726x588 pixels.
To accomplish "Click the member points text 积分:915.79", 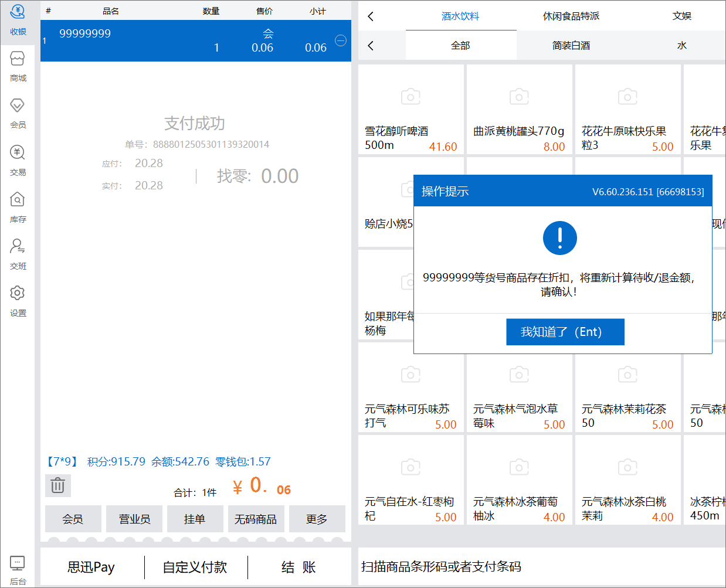I will tap(116, 461).
